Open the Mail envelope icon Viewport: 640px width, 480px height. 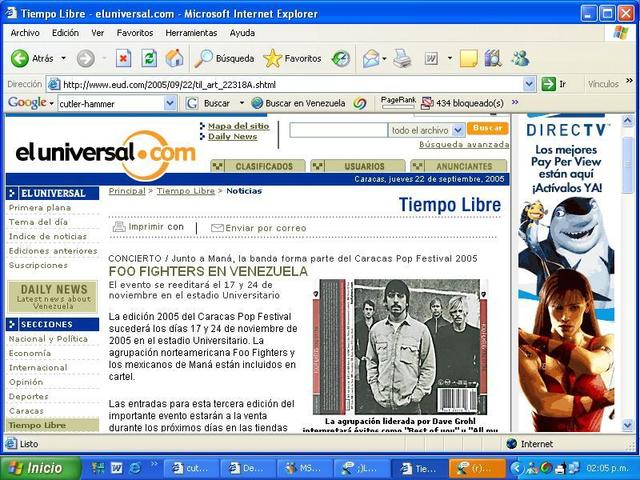click(371, 58)
